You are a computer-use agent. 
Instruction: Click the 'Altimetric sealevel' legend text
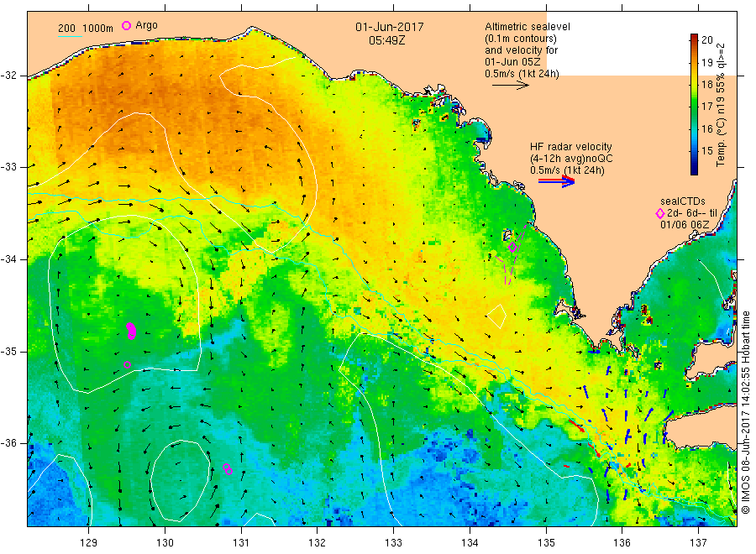coord(528,27)
